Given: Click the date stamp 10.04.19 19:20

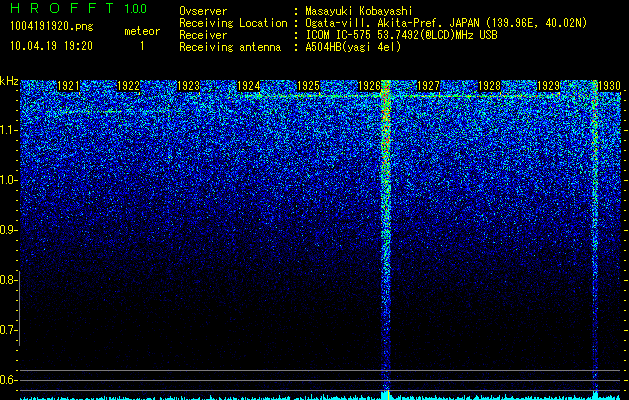Looking at the screenshot, I should click(x=51, y=46).
